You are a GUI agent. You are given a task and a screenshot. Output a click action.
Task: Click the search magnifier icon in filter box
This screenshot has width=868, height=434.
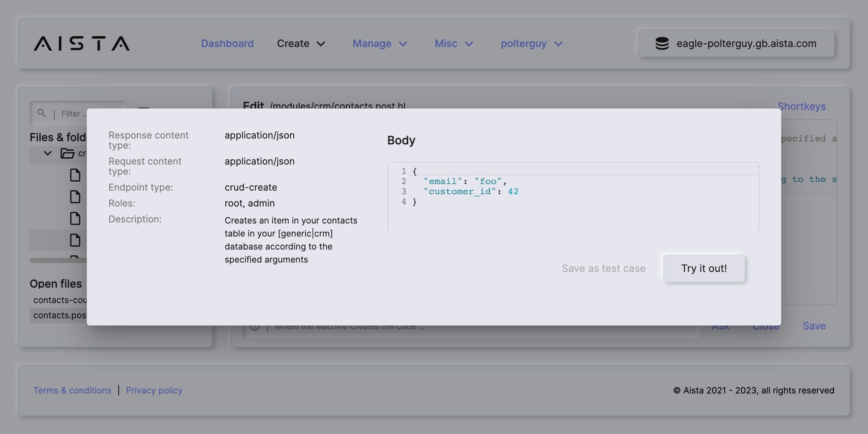click(42, 113)
